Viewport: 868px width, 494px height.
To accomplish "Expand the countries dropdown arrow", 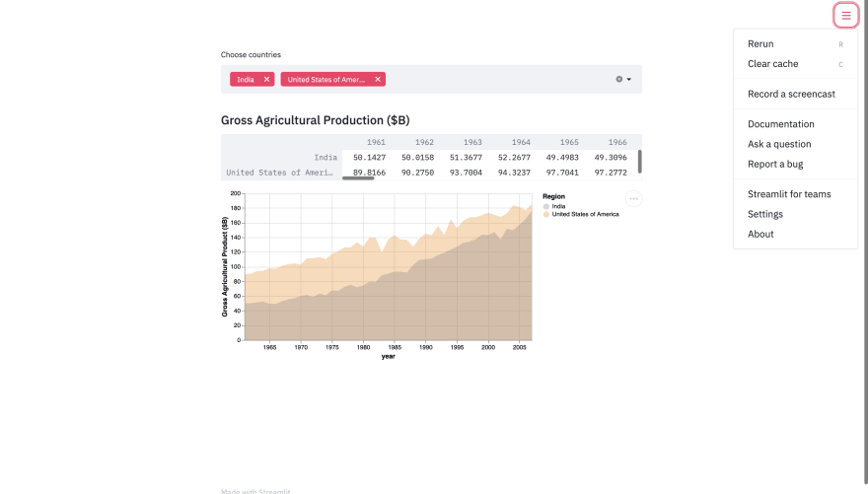I will (x=629, y=79).
